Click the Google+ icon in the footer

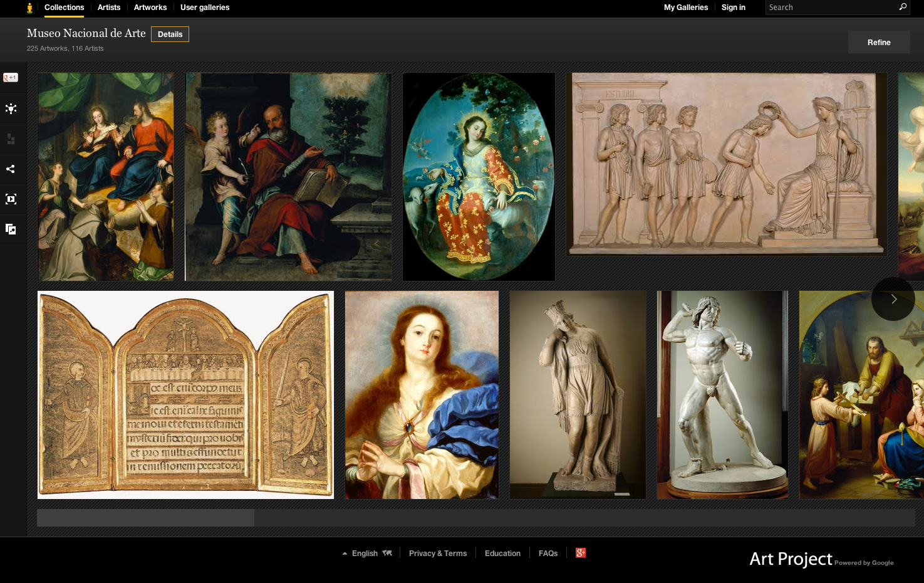(x=581, y=553)
